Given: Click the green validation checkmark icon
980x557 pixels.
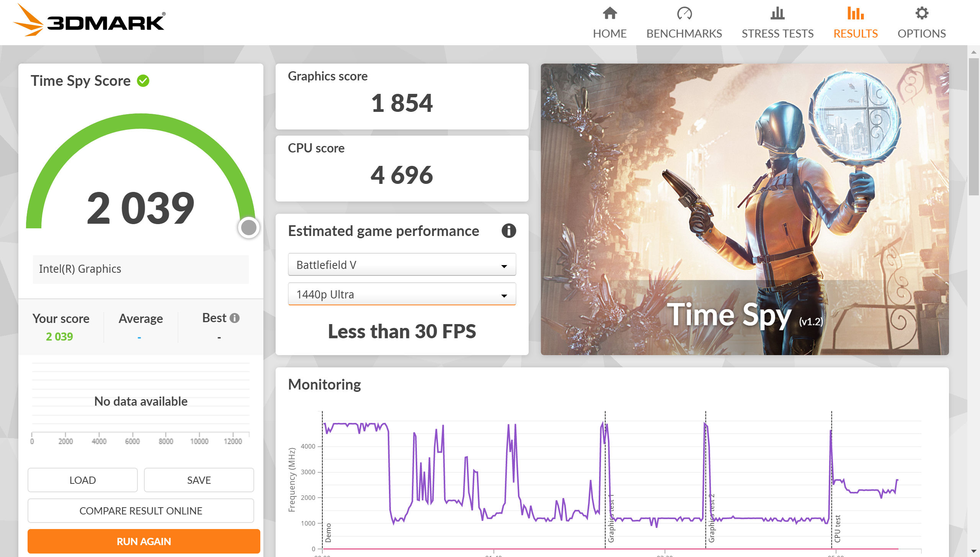Looking at the screenshot, I should pyautogui.click(x=143, y=81).
